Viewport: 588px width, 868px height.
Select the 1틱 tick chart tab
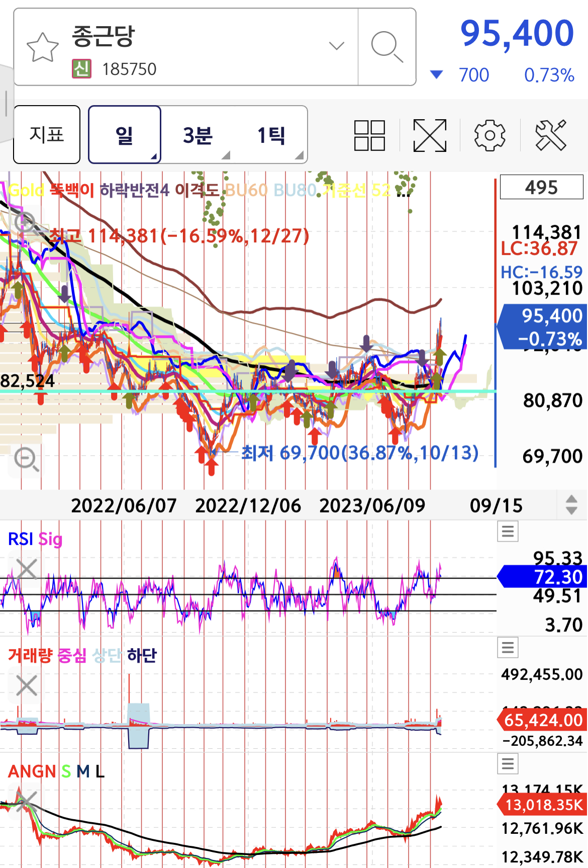coord(271,135)
